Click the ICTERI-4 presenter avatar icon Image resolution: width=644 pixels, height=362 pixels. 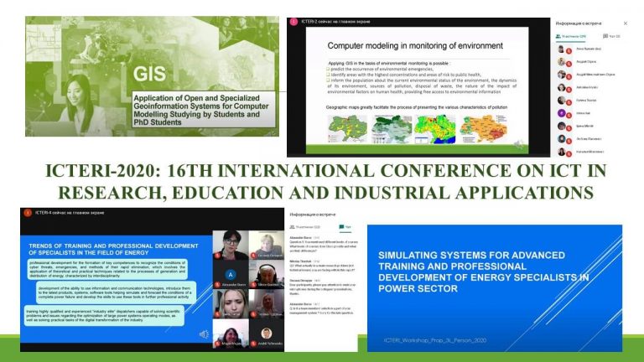coord(28,213)
